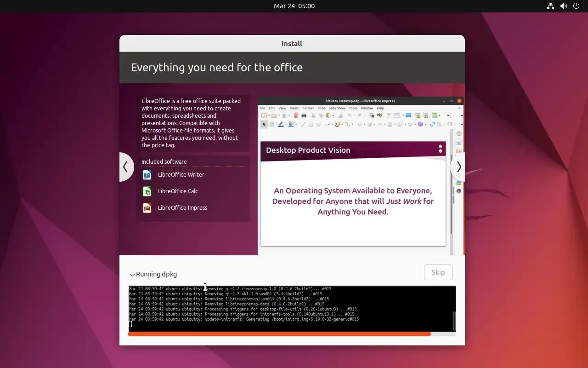Click log line 'Processing triggers for initramfs-tools'
Image resolution: width=588 pixels, height=368 pixels.
point(242,314)
